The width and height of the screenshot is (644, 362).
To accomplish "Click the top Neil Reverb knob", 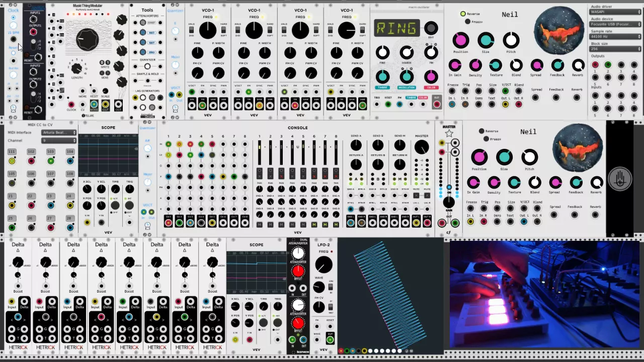I will click(578, 65).
